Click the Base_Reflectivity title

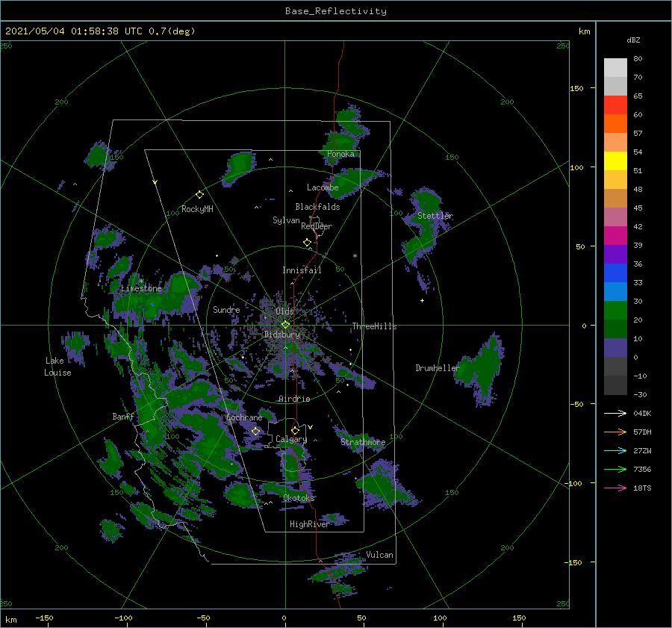point(336,11)
